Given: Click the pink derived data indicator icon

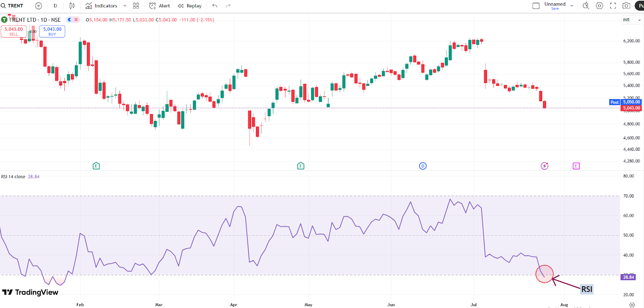Looking at the screenshot, I should click(x=76, y=19).
